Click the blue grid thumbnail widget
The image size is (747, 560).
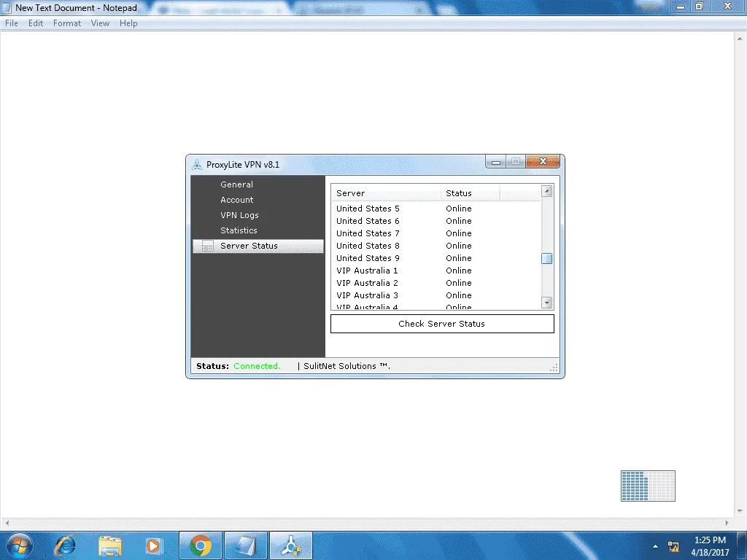point(648,486)
